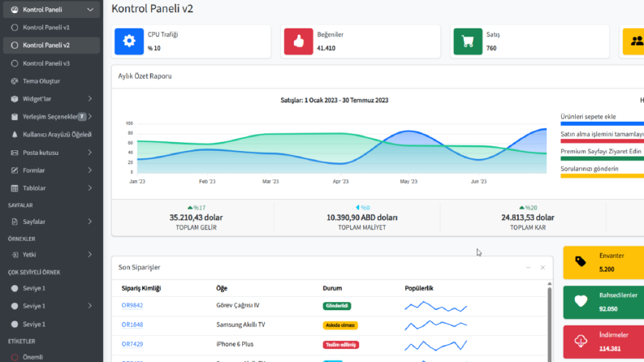This screenshot has width=644, height=362.
Task: Click the TOPLAM KAR value 24.813,53 dolar
Action: tap(528, 218)
